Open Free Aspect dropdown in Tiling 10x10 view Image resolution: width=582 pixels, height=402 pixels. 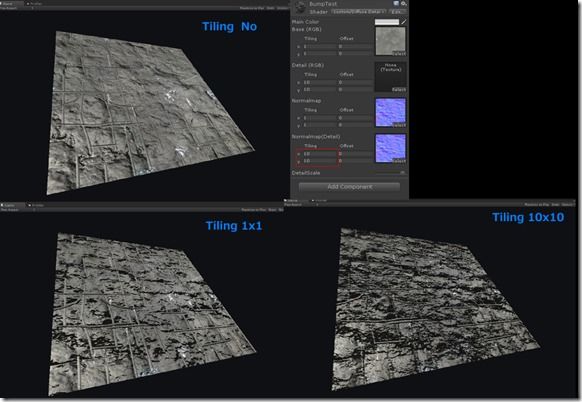pyautogui.click(x=301, y=205)
